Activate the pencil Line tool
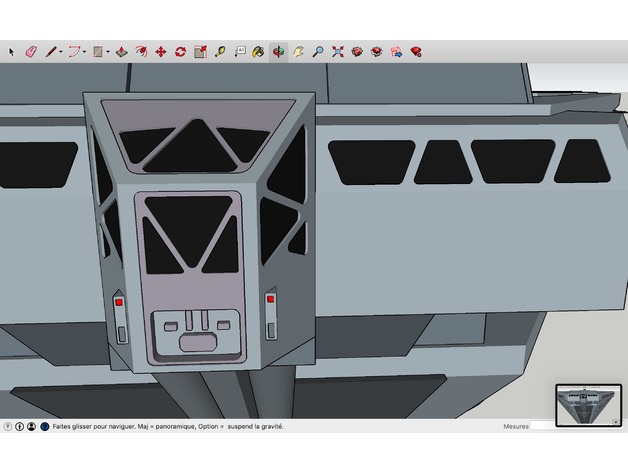Viewport: 628px width, 472px height. [51, 51]
